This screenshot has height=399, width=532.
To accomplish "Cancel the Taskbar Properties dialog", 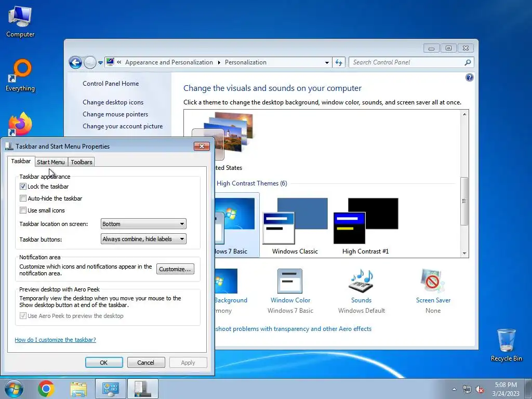I will coord(146,362).
